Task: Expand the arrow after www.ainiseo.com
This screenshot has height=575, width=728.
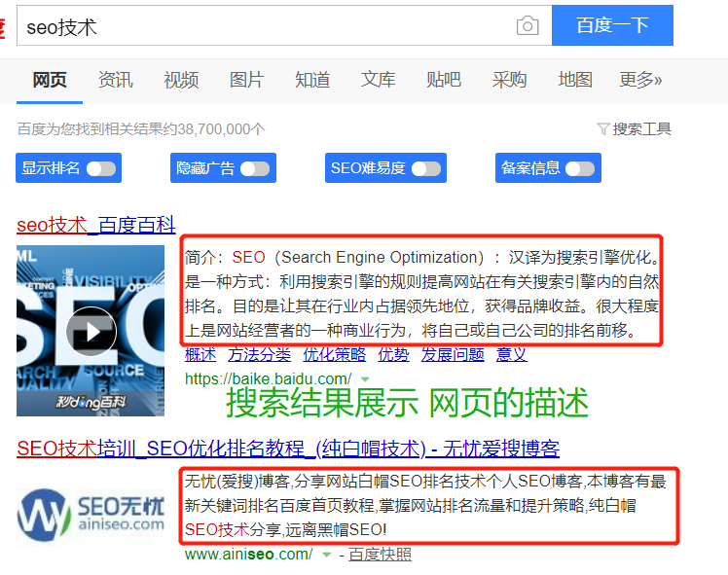Action: (327, 555)
